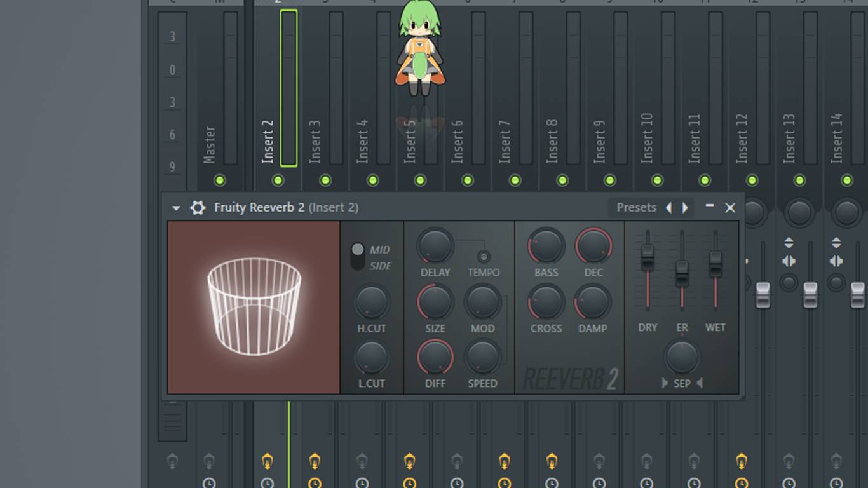Click the BASS knob
The image size is (868, 488).
[546, 246]
